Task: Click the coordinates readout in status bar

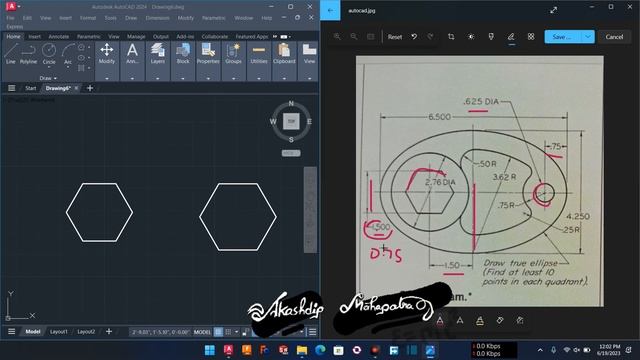Action: click(x=160, y=332)
